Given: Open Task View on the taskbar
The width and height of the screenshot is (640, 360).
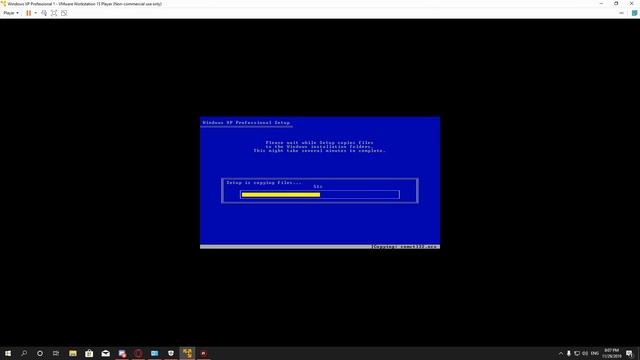Looking at the screenshot, I should [x=56, y=353].
